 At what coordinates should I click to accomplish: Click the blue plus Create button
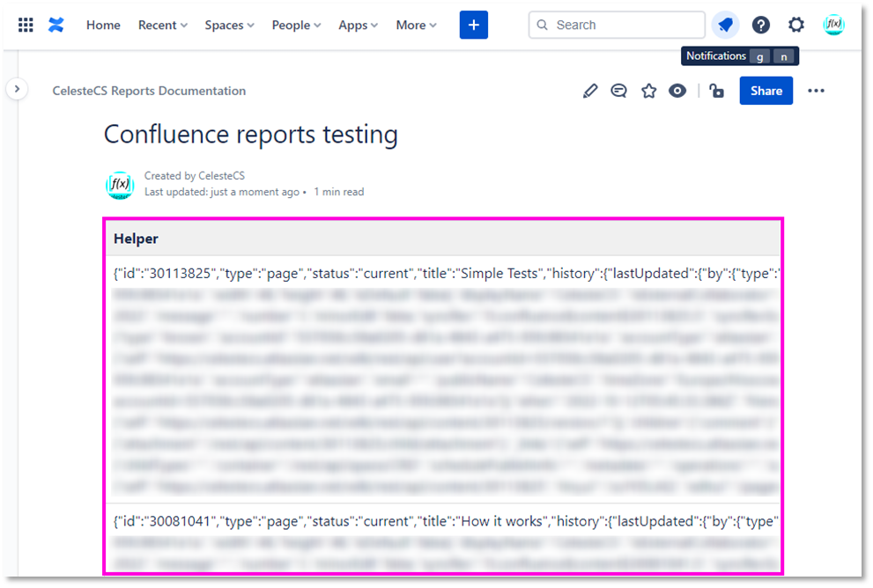coord(474,25)
